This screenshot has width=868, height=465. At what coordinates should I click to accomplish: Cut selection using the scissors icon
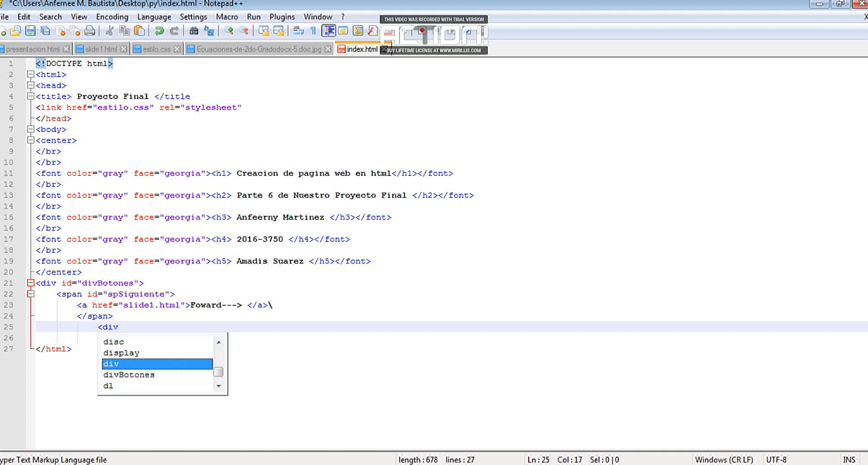click(x=110, y=31)
